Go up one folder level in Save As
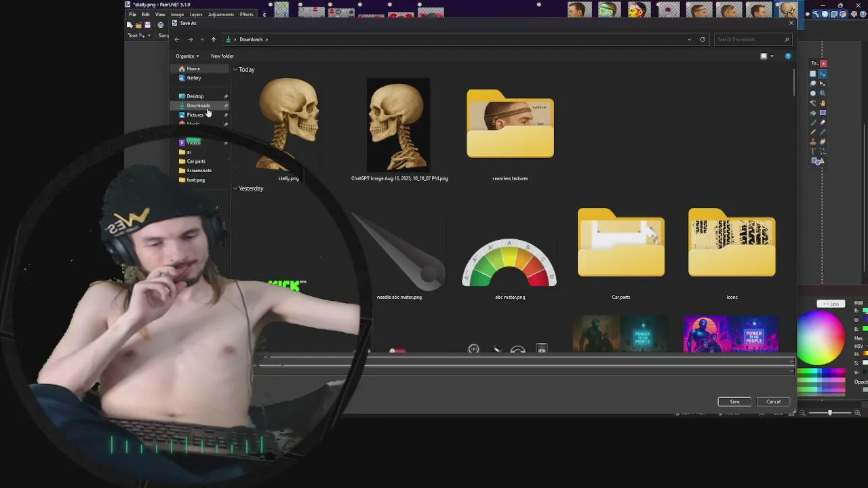This screenshot has height=488, width=868. click(213, 39)
